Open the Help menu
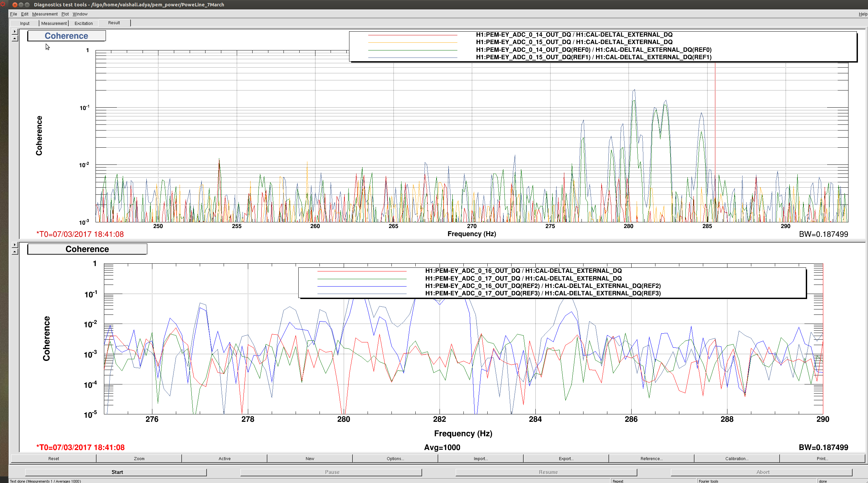Image resolution: width=868 pixels, height=483 pixels. coord(863,14)
